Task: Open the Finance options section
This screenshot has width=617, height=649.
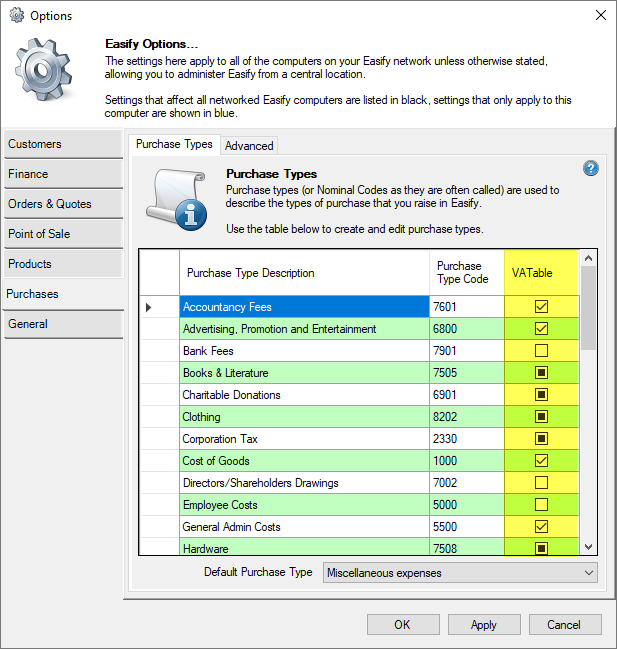Action: pyautogui.click(x=62, y=174)
